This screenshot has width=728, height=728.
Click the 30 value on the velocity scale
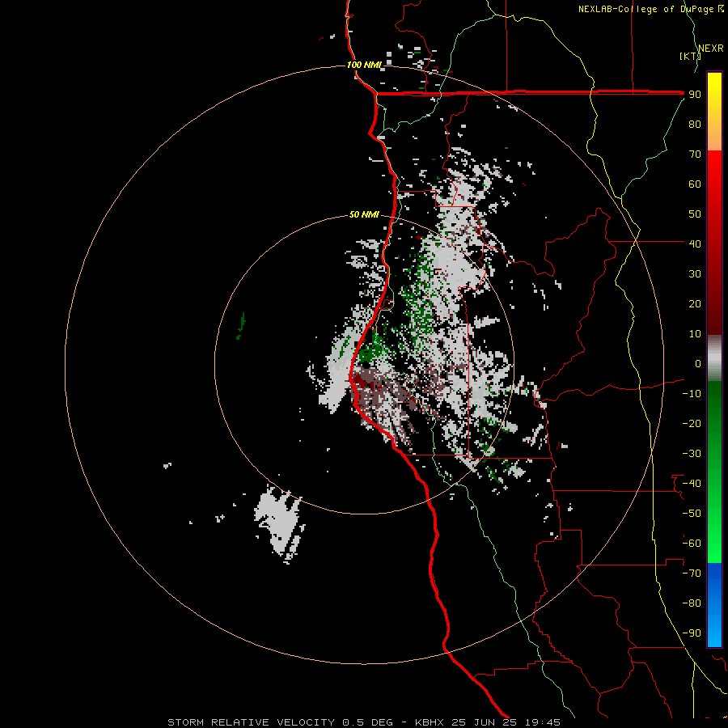coord(695,274)
